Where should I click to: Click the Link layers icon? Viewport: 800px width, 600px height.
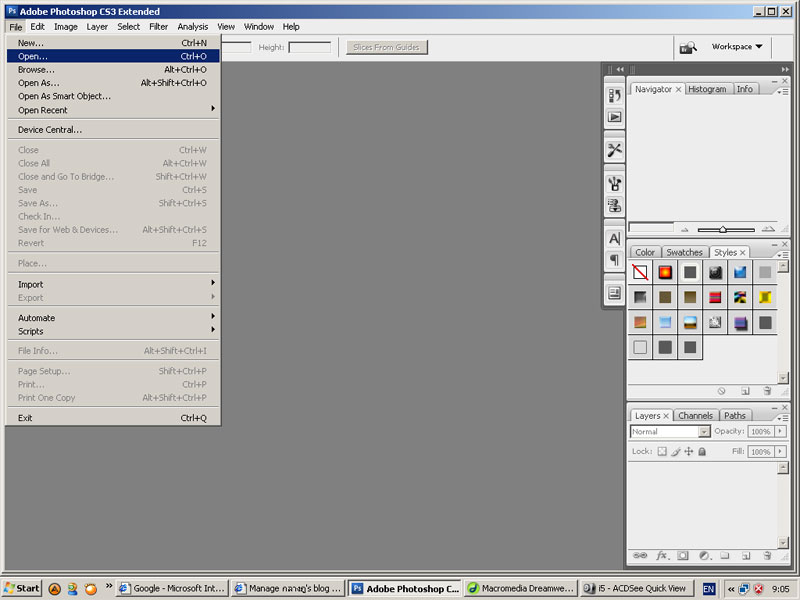pos(640,556)
